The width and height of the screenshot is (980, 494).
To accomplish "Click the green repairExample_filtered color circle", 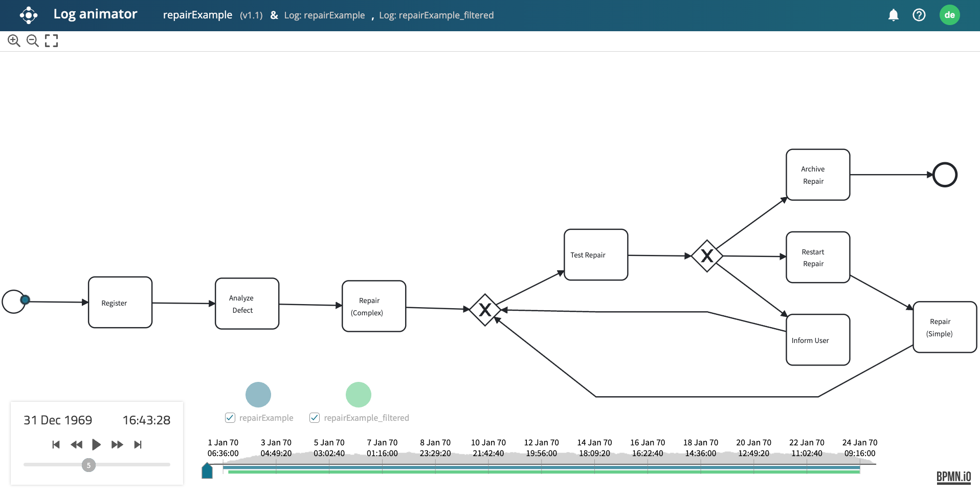I will click(x=358, y=395).
